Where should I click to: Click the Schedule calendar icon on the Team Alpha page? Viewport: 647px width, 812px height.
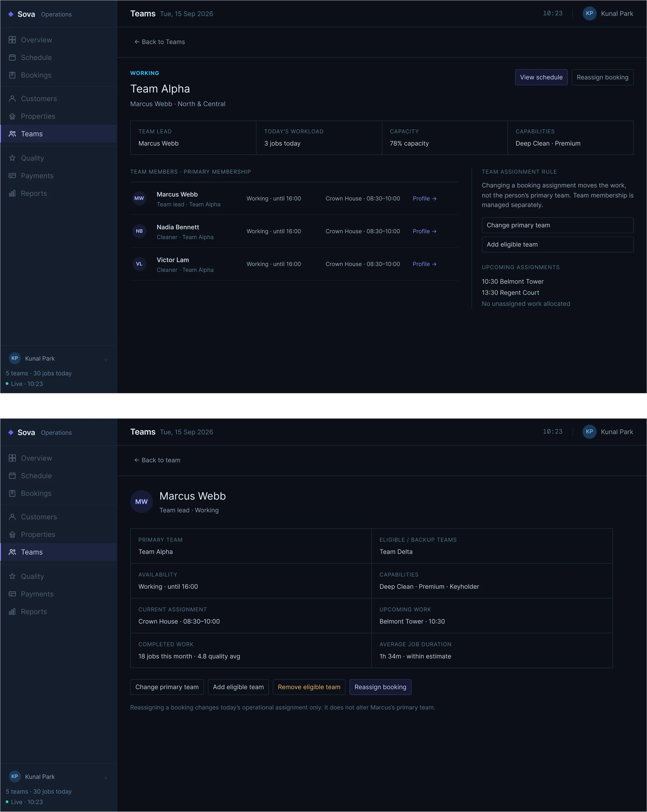point(12,57)
